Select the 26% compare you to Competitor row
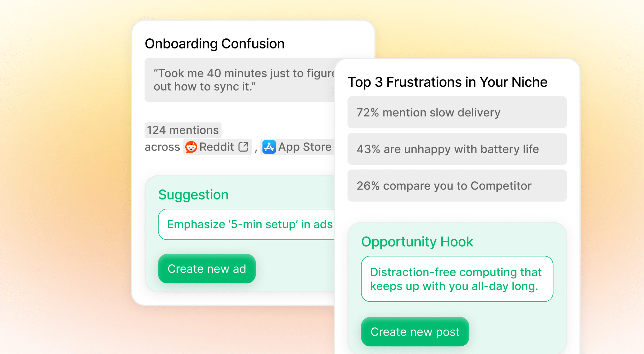This screenshot has width=644, height=354. tap(457, 185)
